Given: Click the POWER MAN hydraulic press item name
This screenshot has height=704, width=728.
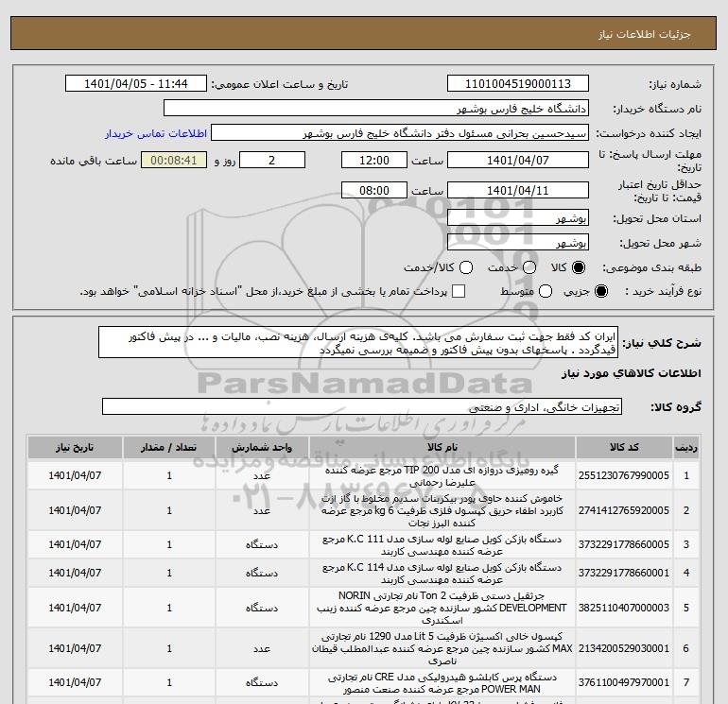Looking at the screenshot, I should (442, 683).
